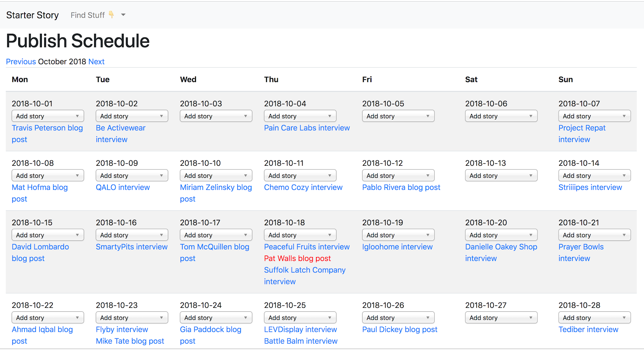Image resolution: width=644 pixels, height=350 pixels.
Task: Open Add story dropdown for 2018-10-12
Action: pos(398,175)
